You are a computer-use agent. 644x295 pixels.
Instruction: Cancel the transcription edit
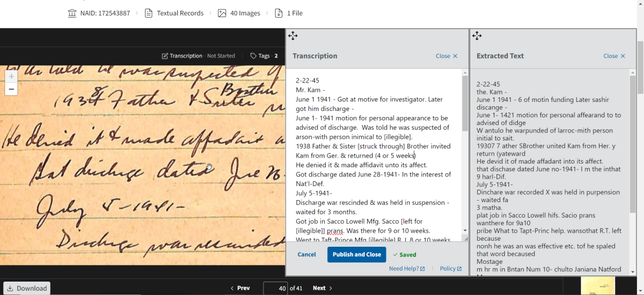(x=307, y=254)
